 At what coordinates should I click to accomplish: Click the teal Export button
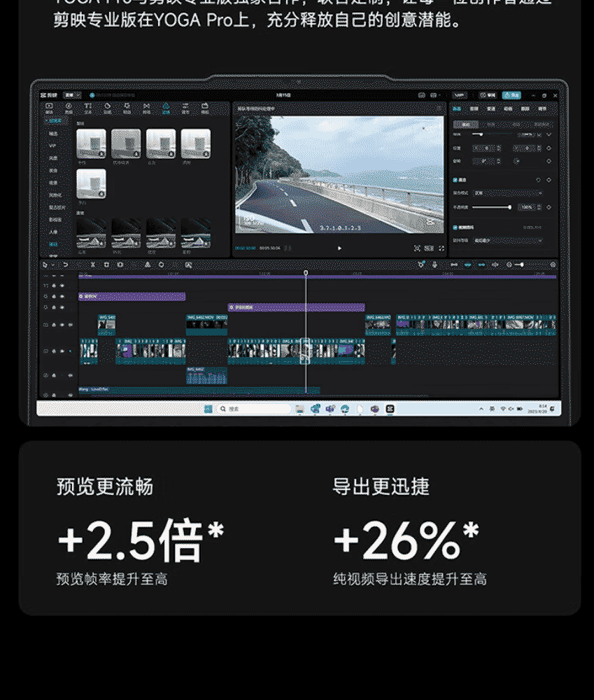(x=511, y=95)
